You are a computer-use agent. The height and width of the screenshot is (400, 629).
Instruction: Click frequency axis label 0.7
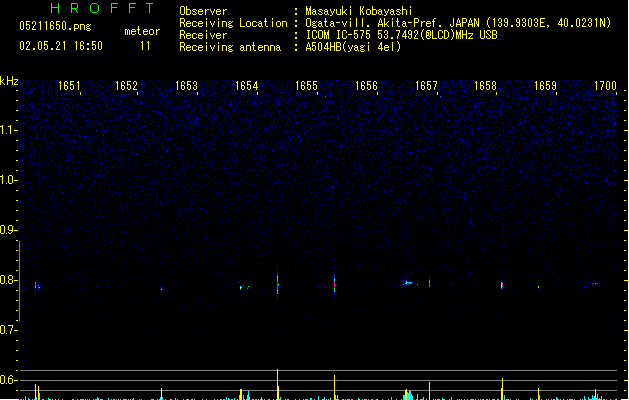coord(8,330)
